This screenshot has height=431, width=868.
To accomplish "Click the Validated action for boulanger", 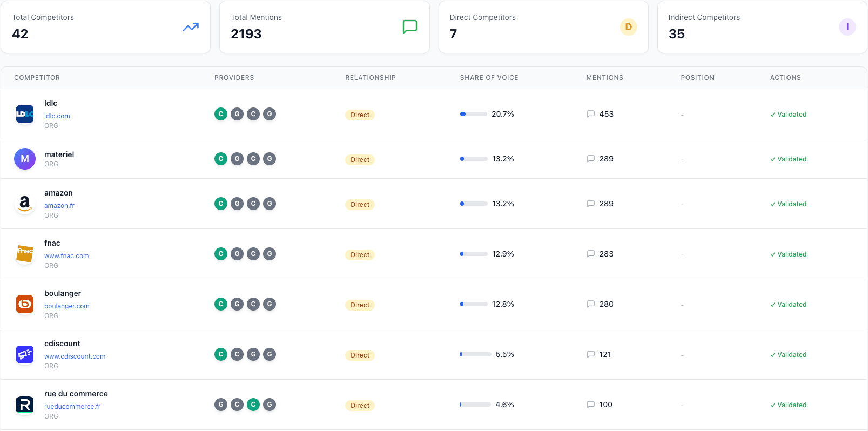I will coord(788,305).
